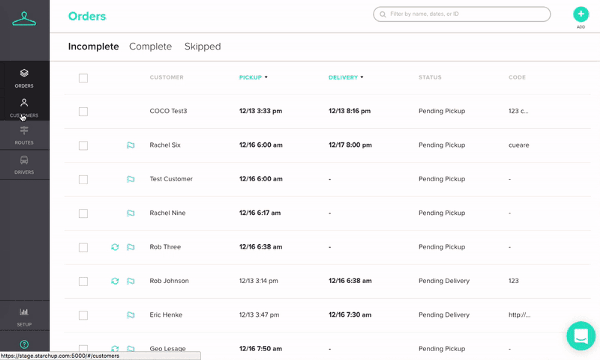Click pickup time 12/16 6:17 am
This screenshot has height=360, width=600.
pos(260,213)
